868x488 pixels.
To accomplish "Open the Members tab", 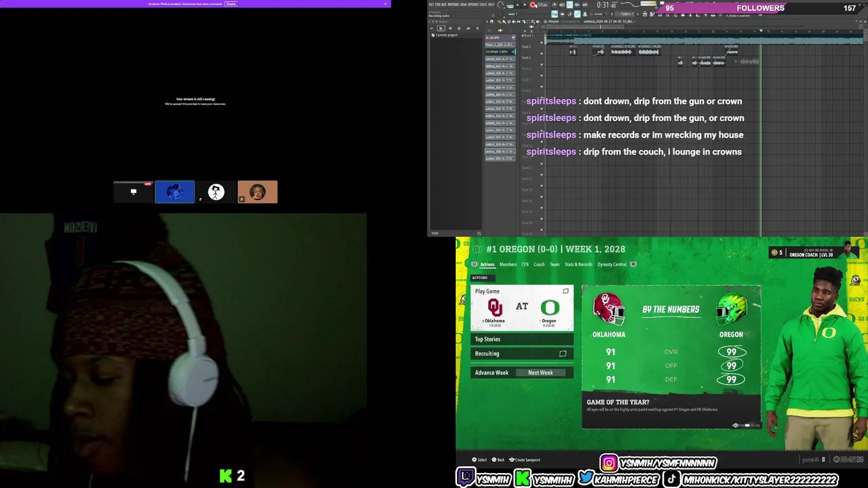I will tap(508, 264).
